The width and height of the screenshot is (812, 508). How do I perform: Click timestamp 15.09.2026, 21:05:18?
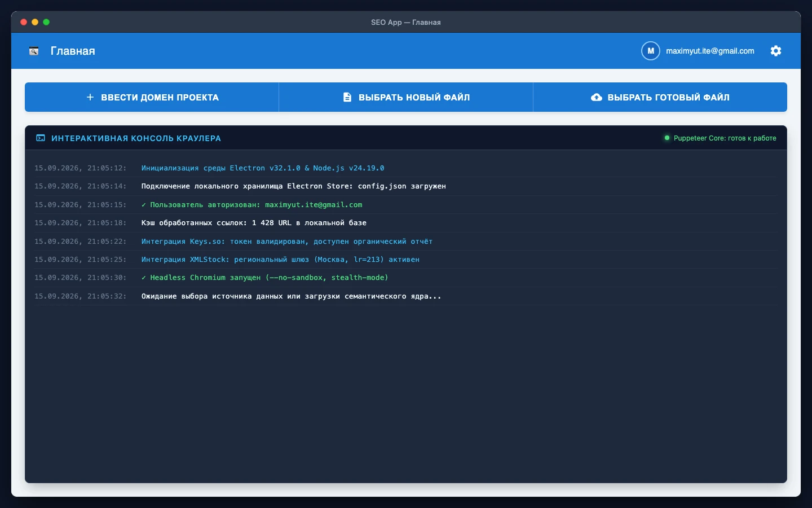(x=80, y=223)
